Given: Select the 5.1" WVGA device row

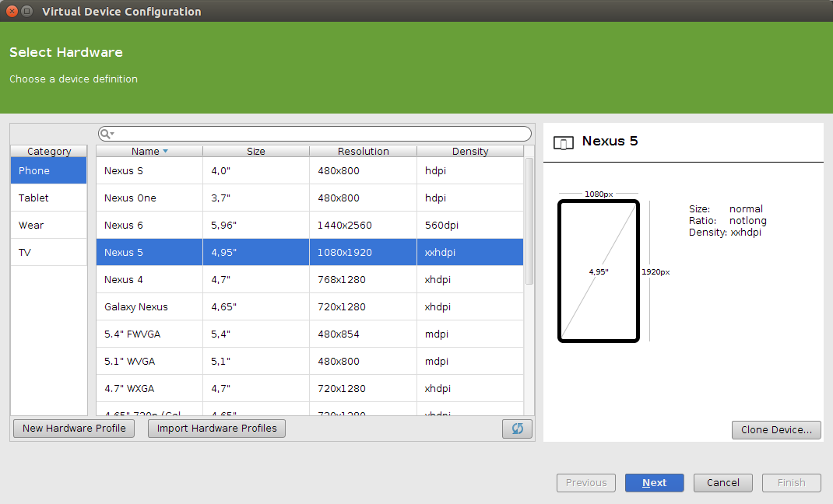Looking at the screenshot, I should pos(310,362).
